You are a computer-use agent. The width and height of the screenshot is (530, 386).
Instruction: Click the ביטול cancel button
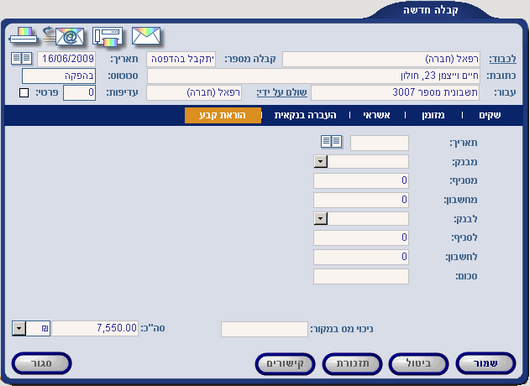pyautogui.click(x=418, y=364)
